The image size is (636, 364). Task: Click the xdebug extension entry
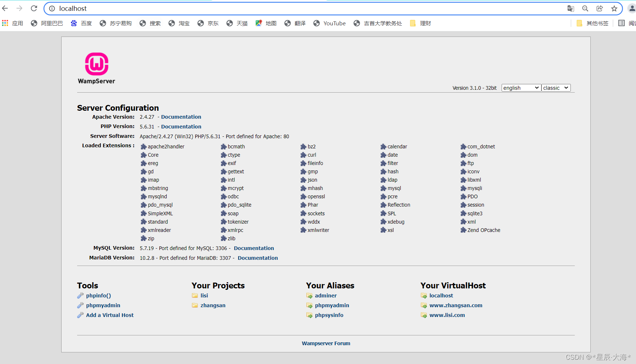(392, 222)
